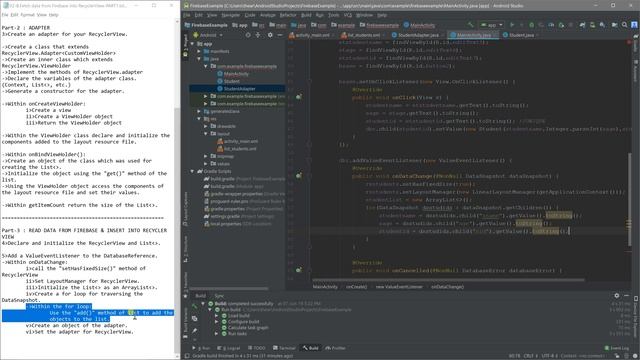This screenshot has height=360, width=640.
Task: Open the Terminal tool window button
Action: [284, 348]
